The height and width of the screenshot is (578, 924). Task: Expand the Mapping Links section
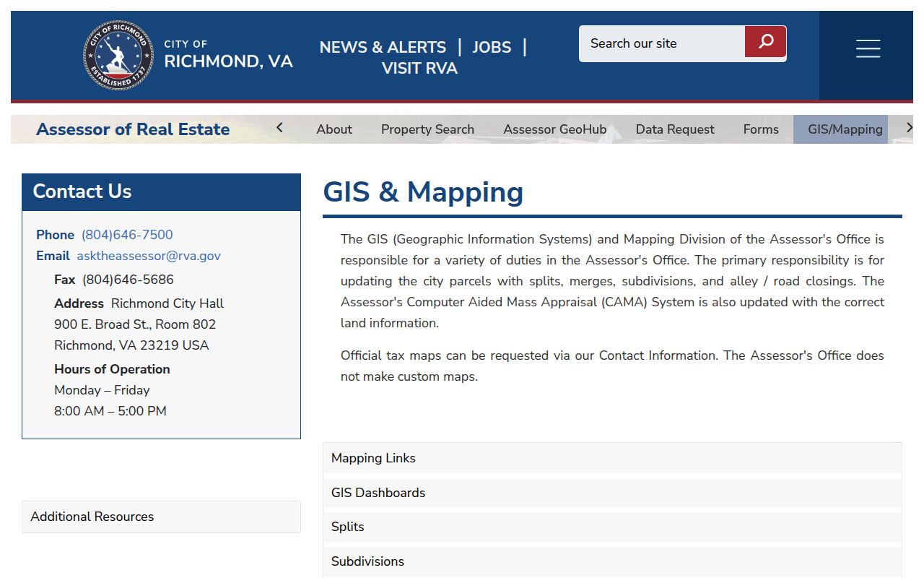point(612,458)
